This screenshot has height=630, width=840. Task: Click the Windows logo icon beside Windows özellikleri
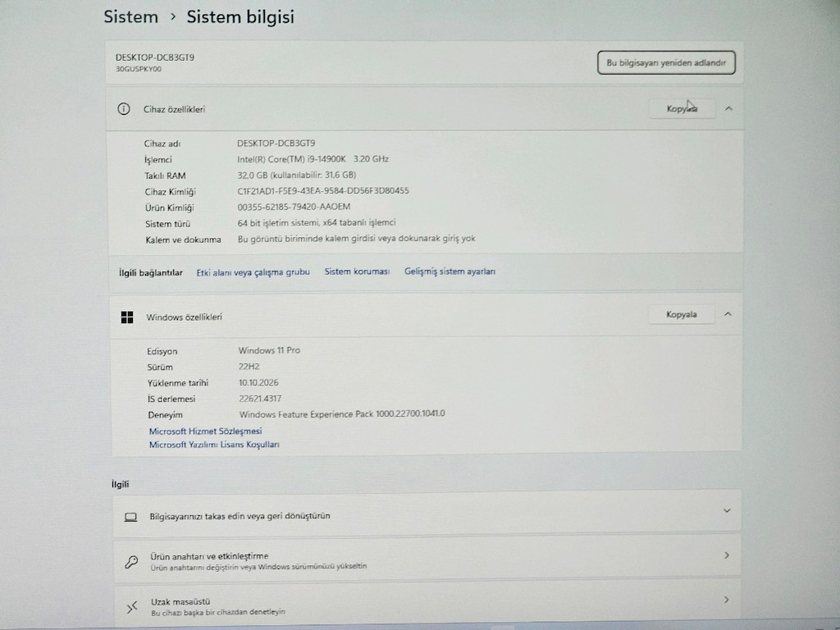coord(127,317)
